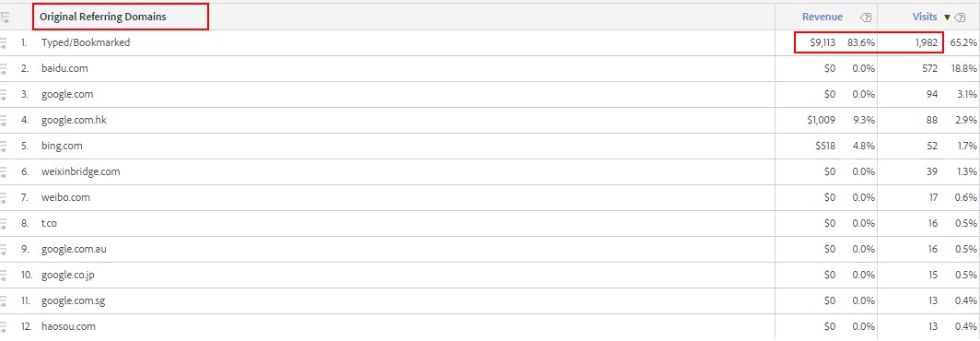Click the breakdown icon beside google.com.hk row
The image size is (980, 341).
coord(3,120)
